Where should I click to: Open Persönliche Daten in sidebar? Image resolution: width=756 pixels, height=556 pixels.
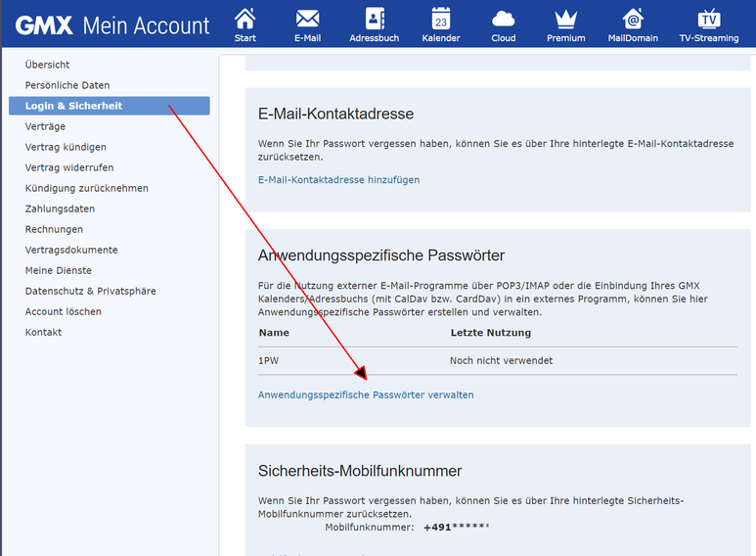(67, 85)
